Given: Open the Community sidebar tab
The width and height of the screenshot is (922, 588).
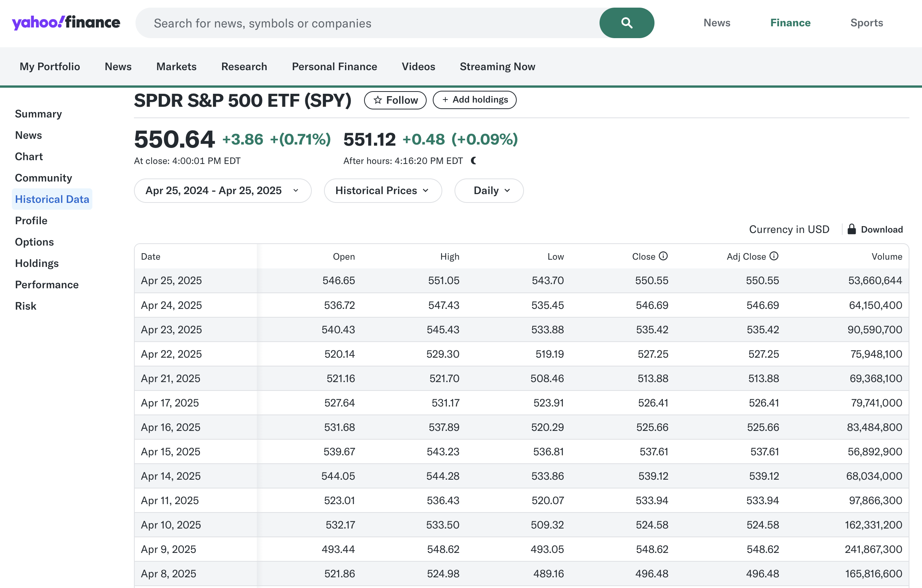Looking at the screenshot, I should [x=43, y=178].
